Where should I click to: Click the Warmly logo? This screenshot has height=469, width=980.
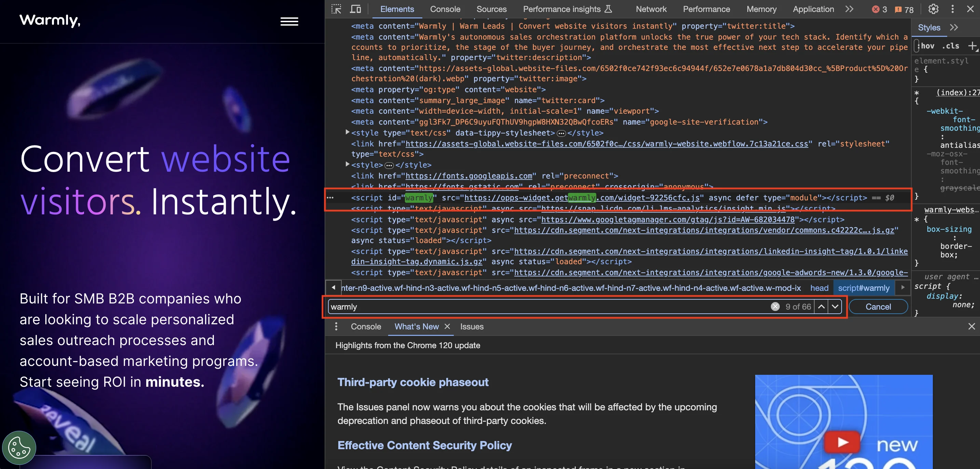(x=50, y=20)
